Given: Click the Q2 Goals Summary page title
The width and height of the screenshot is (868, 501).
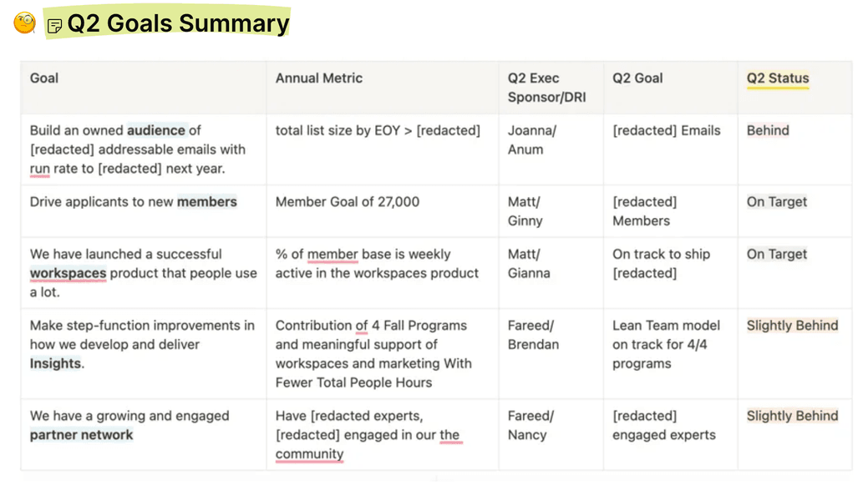Looking at the screenshot, I should (178, 23).
